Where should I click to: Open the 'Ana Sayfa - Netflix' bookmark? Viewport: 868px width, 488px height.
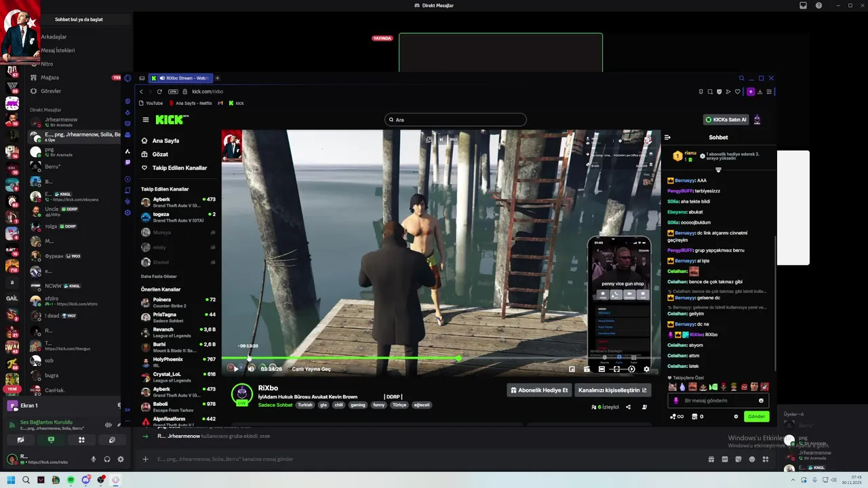pyautogui.click(x=191, y=103)
